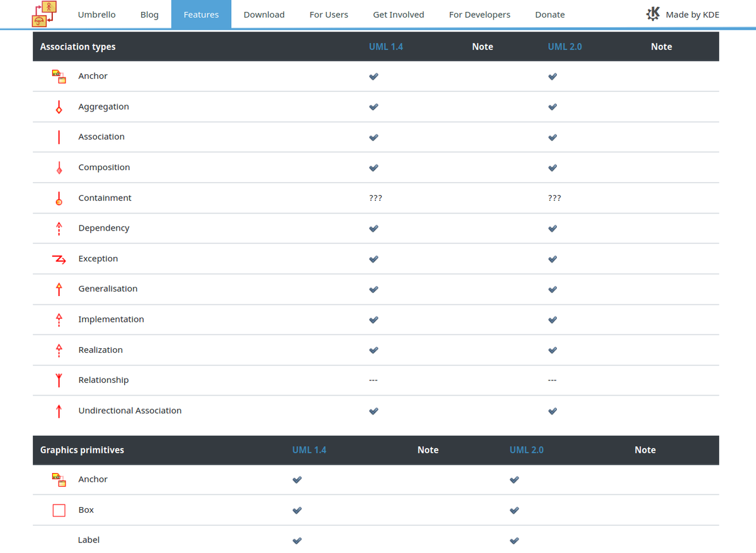
Task: Open the Download menu item
Action: click(264, 14)
